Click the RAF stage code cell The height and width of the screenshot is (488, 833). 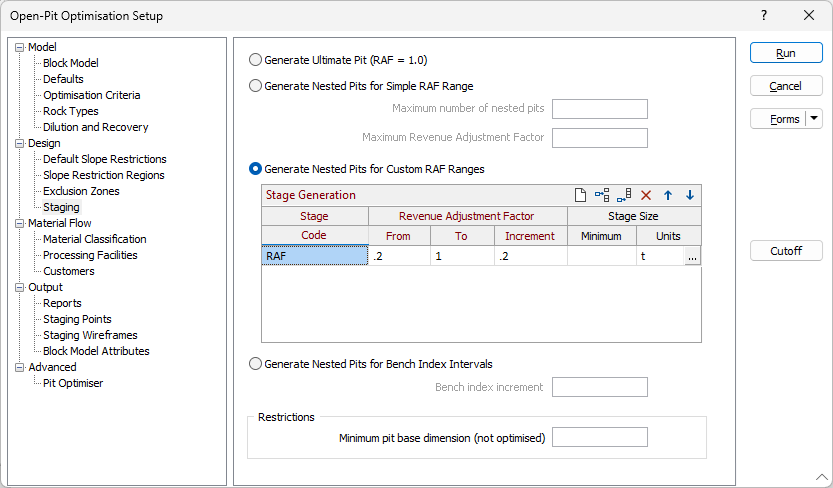pyautogui.click(x=314, y=256)
